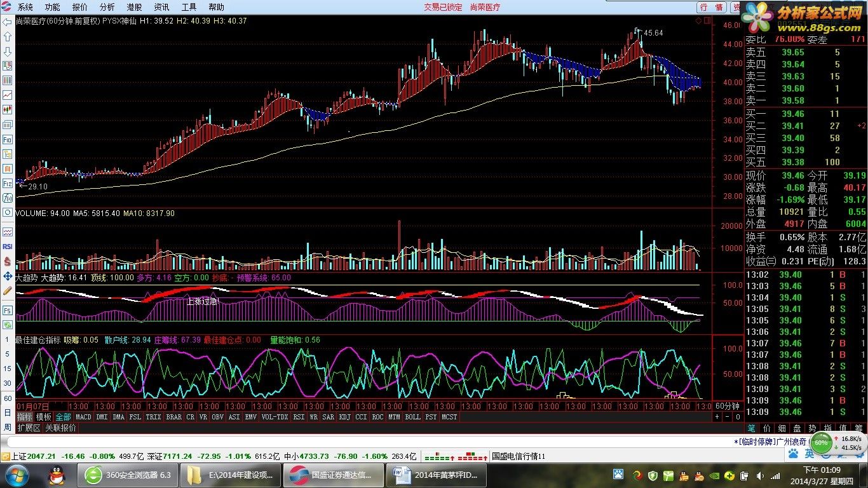
Task: Click the Baidu paw icon on IME bar
Action: [793, 453]
